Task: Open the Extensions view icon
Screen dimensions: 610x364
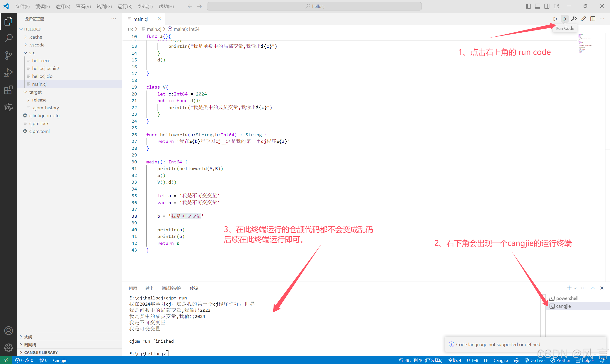Action: pos(9,90)
